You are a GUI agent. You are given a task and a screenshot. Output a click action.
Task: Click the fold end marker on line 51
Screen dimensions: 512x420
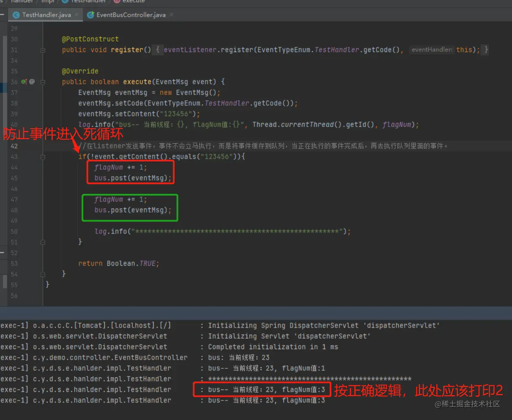click(43, 242)
